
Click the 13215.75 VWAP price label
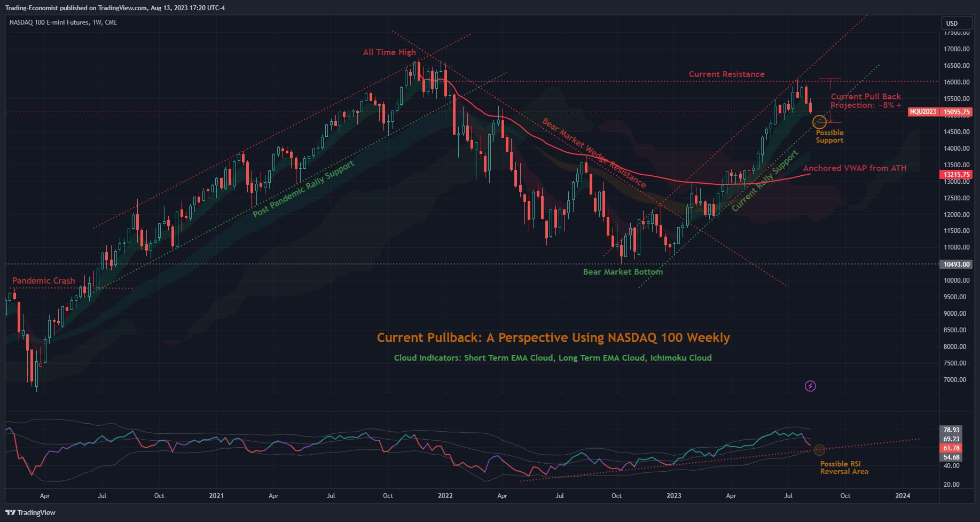pos(957,175)
